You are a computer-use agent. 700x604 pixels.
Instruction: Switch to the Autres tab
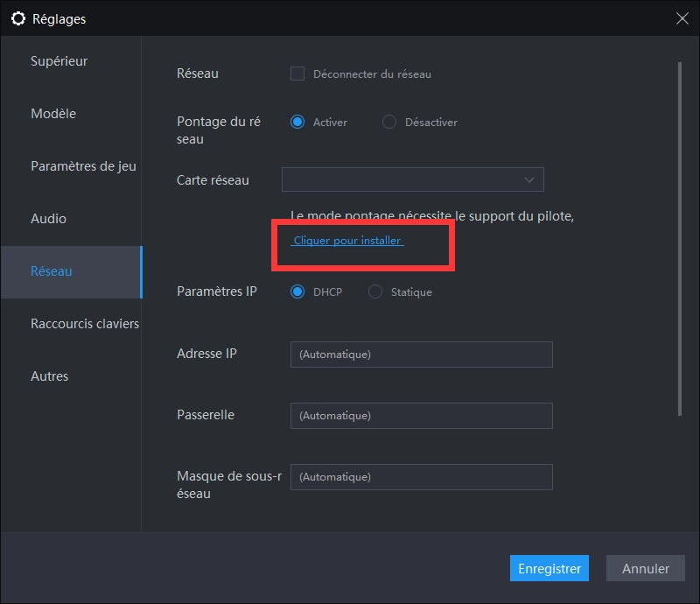(49, 376)
